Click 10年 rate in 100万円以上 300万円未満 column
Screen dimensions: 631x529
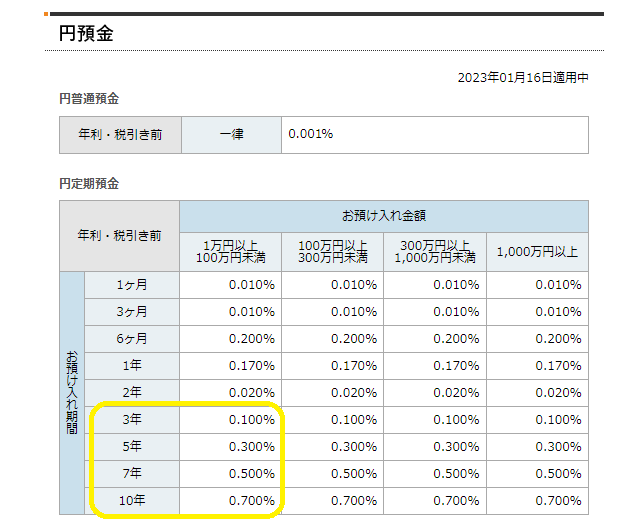click(354, 500)
